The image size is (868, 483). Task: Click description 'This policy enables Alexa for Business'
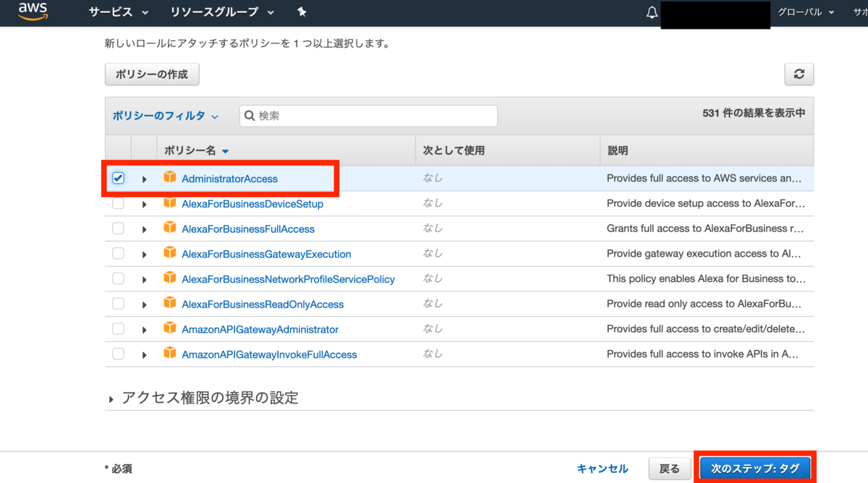pos(705,279)
